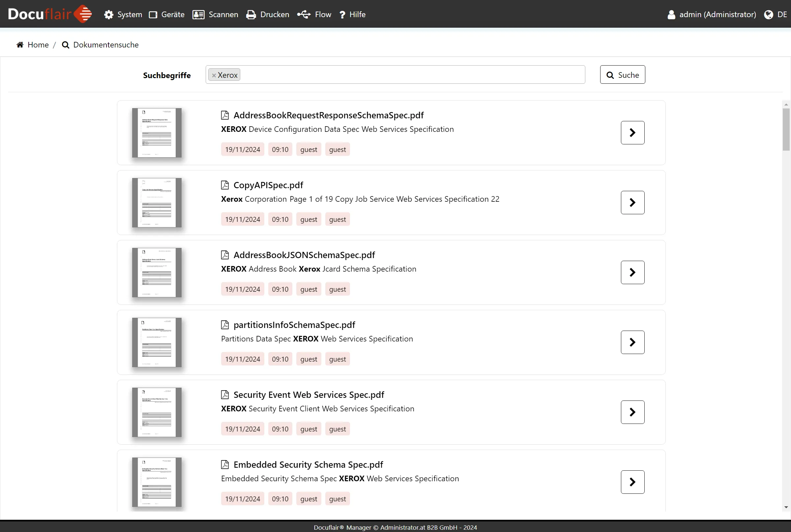Click the Flow USB icon
791x532 pixels.
[x=304, y=15]
